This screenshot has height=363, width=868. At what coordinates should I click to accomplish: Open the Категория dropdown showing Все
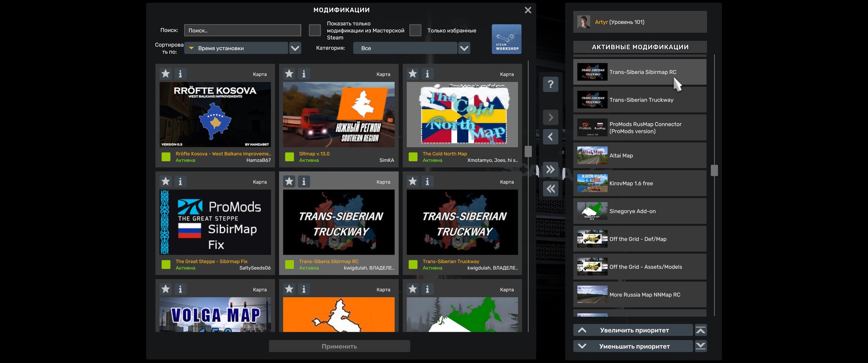pyautogui.click(x=405, y=48)
